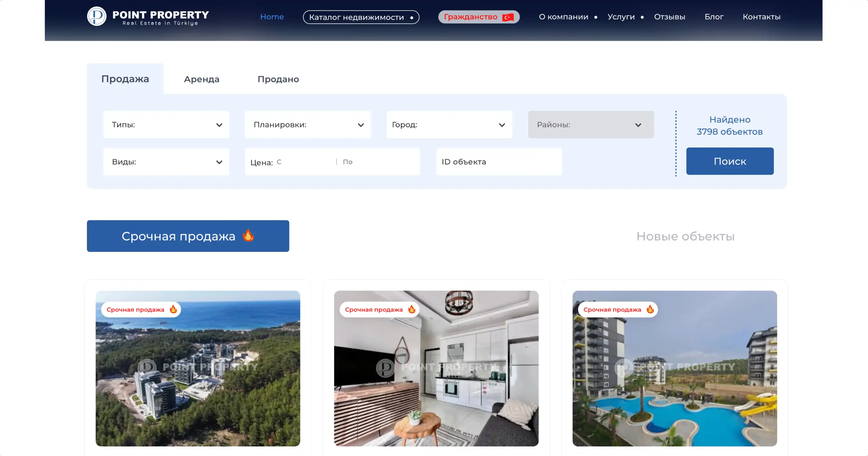Image resolution: width=868 pixels, height=456 pixels.
Task: Click the flame icon on Срочная продажа button
Action: 248,235
